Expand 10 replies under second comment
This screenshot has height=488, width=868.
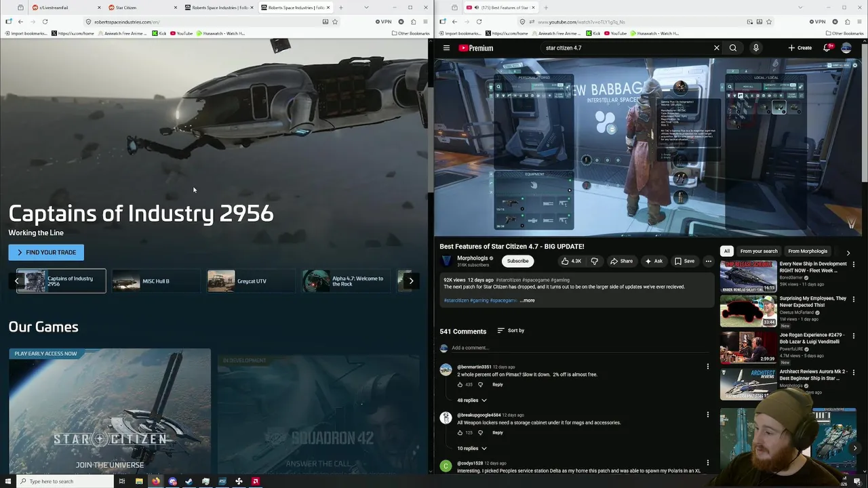click(x=472, y=449)
